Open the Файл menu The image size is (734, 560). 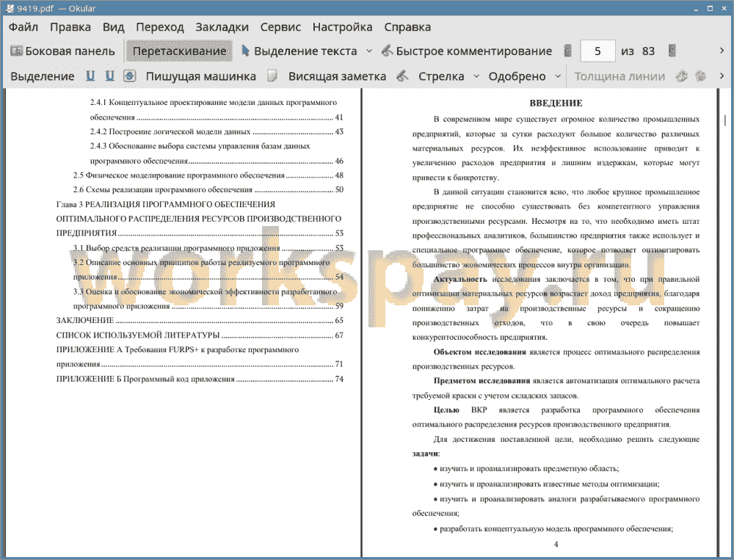23,27
